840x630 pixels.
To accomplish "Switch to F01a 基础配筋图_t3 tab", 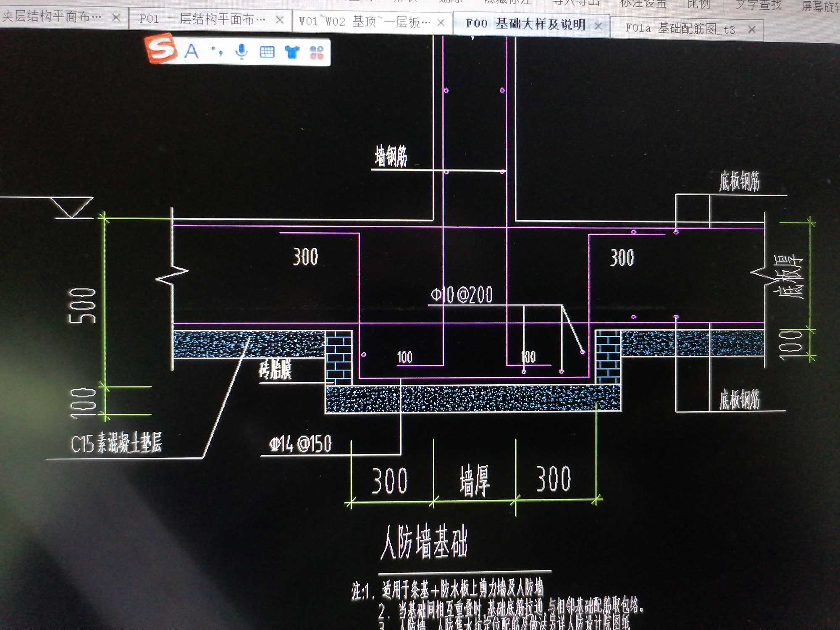I will coord(680,29).
